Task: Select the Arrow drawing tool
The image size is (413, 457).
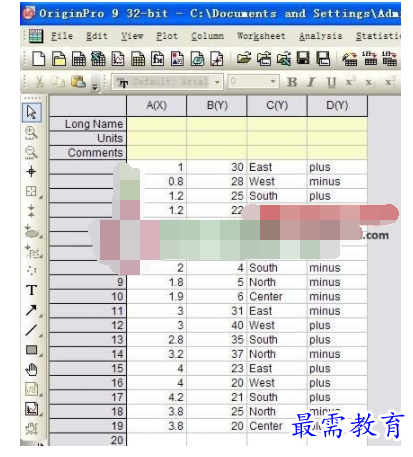Action: click(x=32, y=310)
